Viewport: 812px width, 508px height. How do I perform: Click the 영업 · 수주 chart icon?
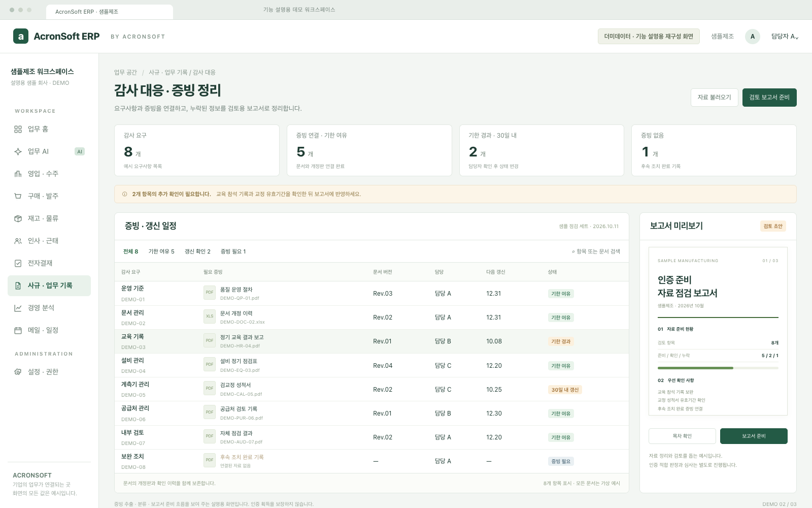[18, 174]
